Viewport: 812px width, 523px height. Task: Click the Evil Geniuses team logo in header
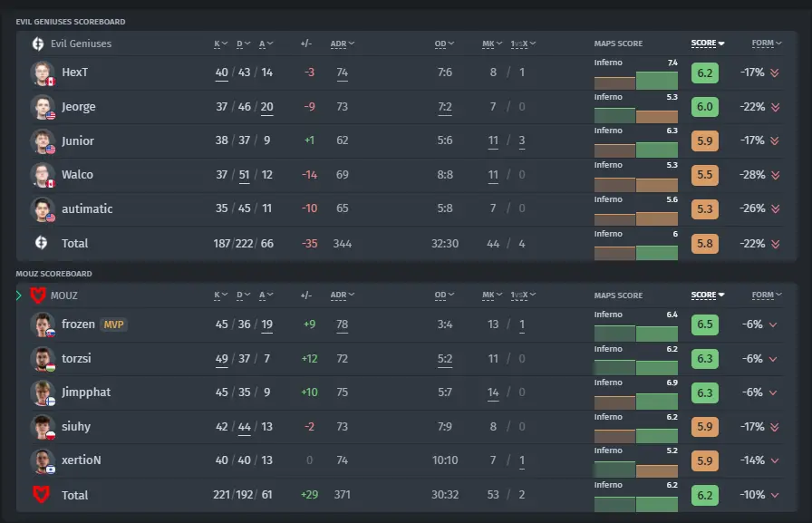coord(38,44)
